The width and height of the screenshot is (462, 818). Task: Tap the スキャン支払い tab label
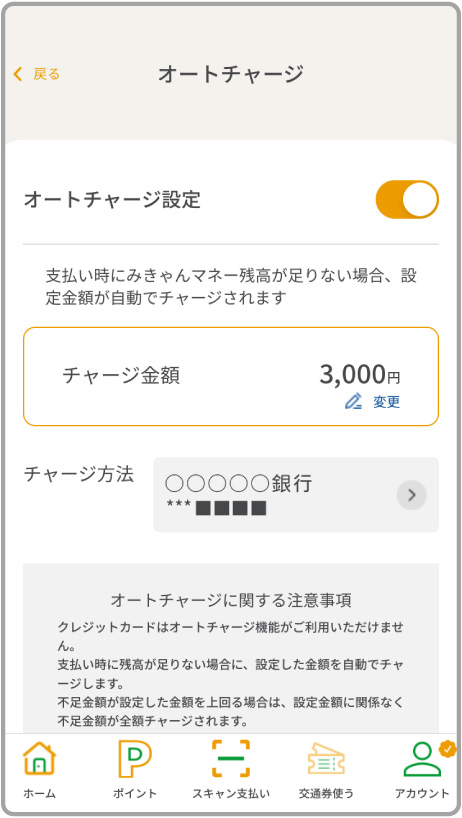click(231, 793)
